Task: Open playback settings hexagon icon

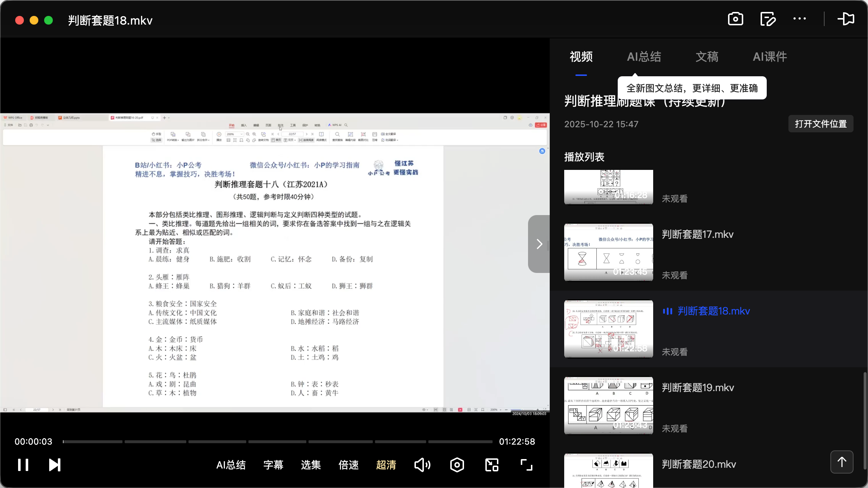Action: (x=457, y=465)
